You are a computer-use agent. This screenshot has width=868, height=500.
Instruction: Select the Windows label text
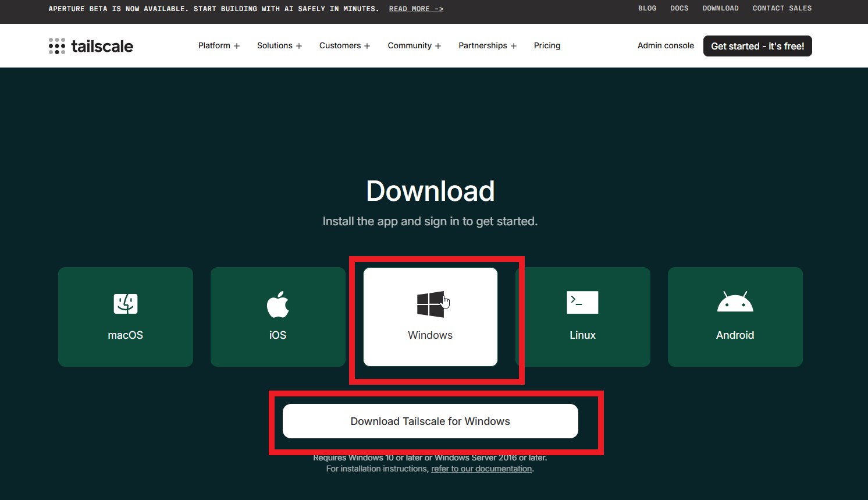pos(431,335)
